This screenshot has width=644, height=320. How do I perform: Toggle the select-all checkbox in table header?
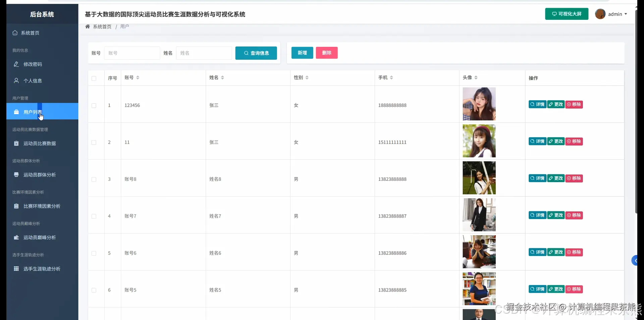click(x=94, y=78)
